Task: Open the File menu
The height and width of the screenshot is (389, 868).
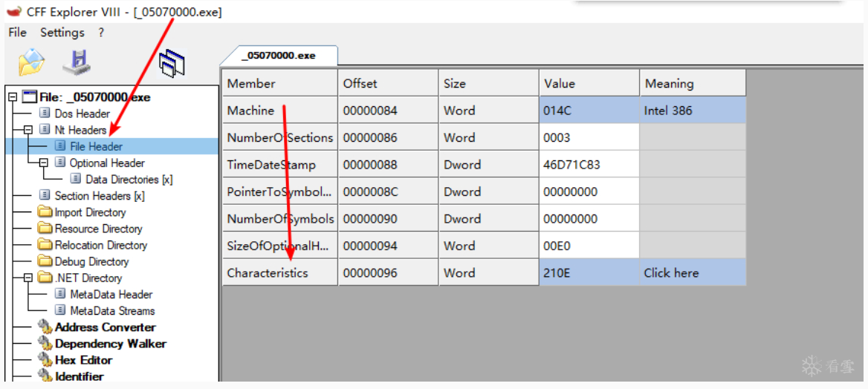Action: click(18, 33)
